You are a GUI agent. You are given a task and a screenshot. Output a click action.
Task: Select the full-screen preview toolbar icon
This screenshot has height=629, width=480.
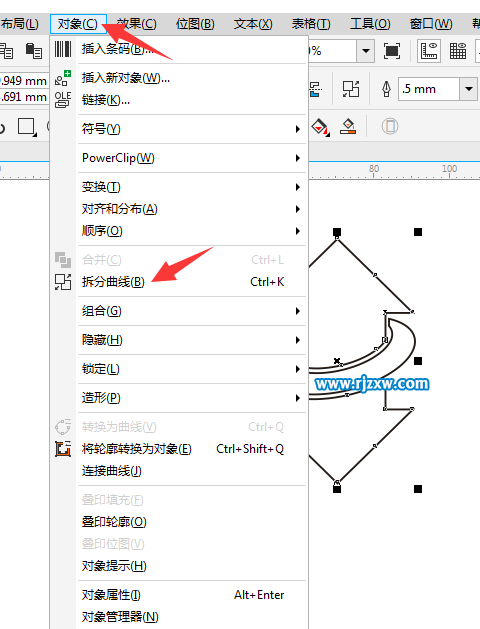pos(392,51)
